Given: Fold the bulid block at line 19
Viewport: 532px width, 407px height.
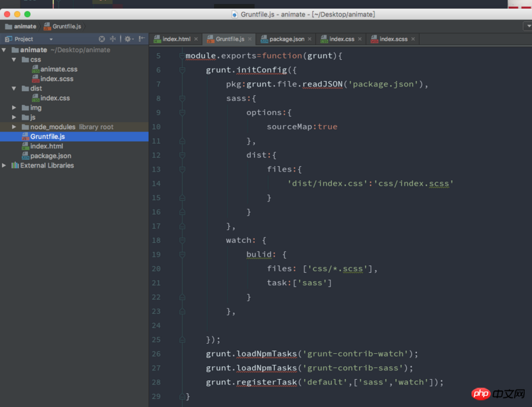Looking at the screenshot, I should (x=182, y=255).
